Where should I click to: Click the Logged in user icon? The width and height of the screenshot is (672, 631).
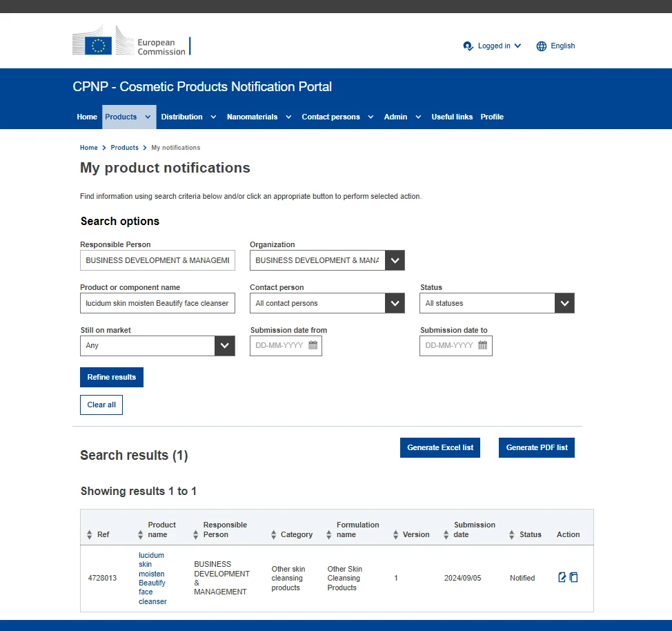pos(468,46)
